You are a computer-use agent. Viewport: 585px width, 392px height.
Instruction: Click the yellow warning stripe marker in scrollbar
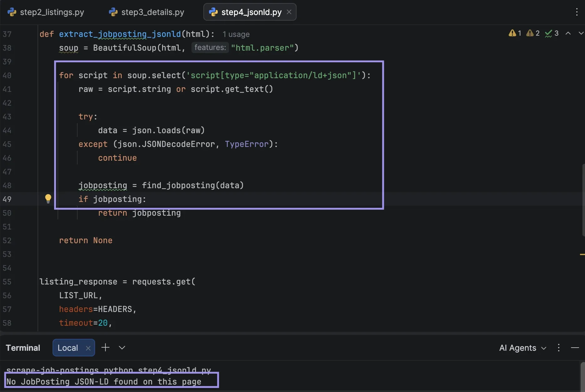tap(582, 254)
